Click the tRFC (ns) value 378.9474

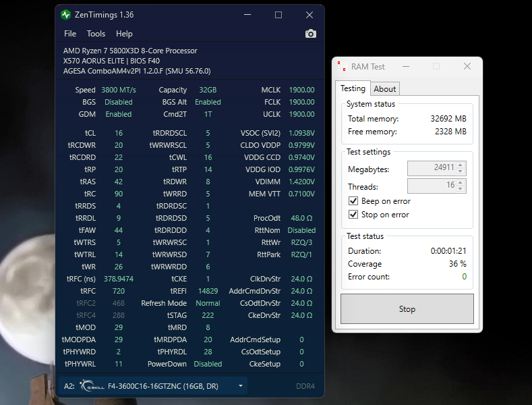(x=119, y=279)
